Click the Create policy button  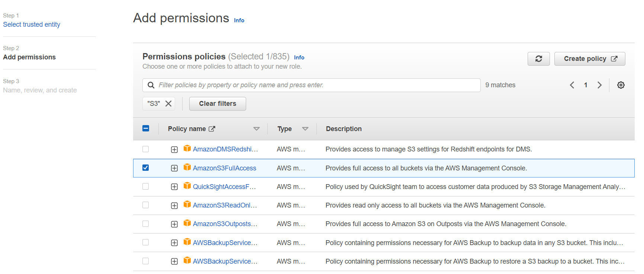pyautogui.click(x=590, y=59)
